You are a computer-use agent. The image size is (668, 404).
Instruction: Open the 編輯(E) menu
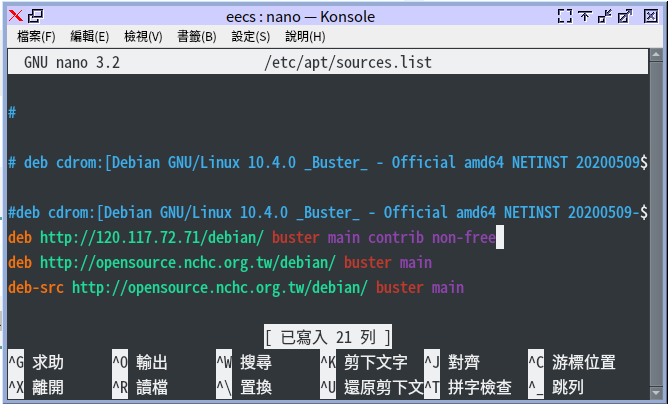pyautogui.click(x=89, y=37)
